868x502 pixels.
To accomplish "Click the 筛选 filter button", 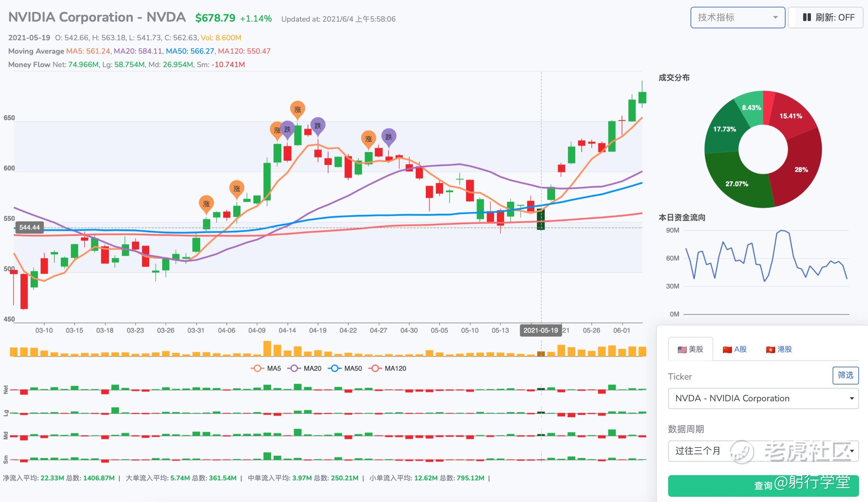I will (845, 375).
